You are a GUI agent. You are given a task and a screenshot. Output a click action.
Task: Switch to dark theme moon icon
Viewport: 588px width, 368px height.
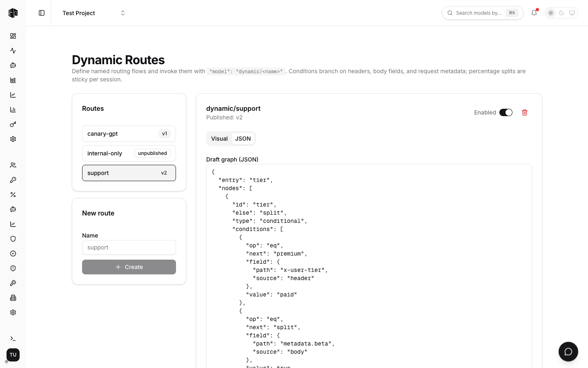coord(561,13)
